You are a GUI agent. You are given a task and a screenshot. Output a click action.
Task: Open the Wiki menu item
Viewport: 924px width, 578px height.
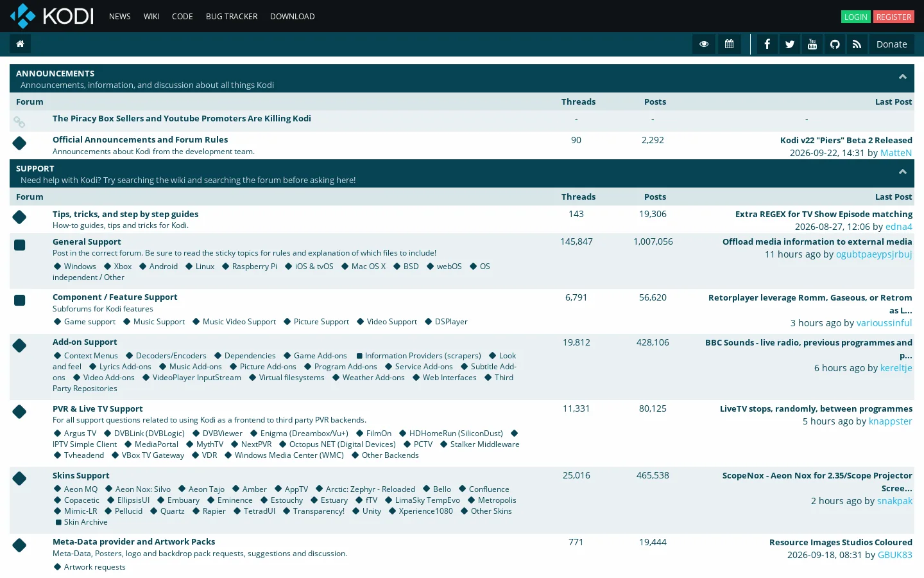pos(151,17)
